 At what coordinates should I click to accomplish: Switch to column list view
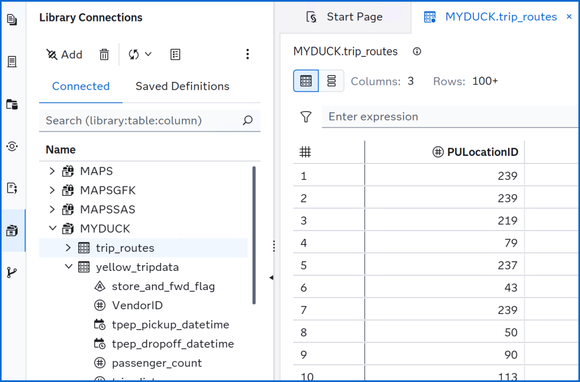tap(331, 81)
